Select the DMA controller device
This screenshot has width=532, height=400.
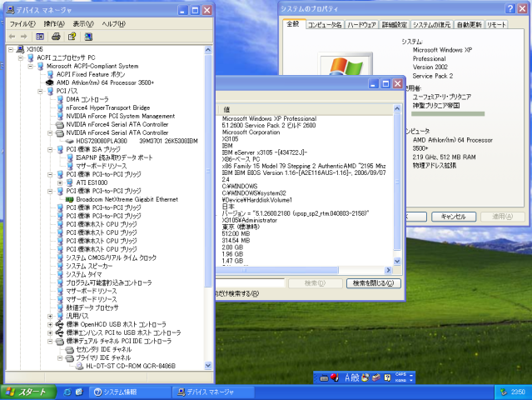point(87,99)
